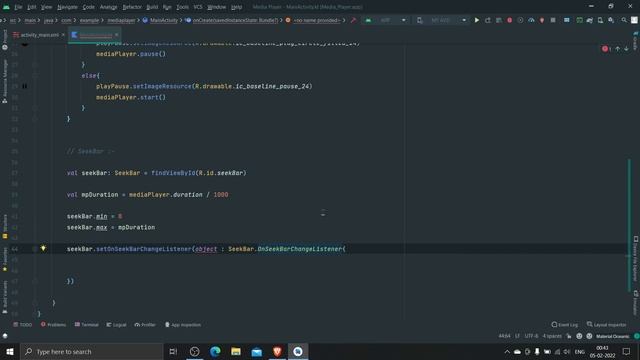Open the Build Variants side panel
Screen dimensions: 640x360
(5, 297)
